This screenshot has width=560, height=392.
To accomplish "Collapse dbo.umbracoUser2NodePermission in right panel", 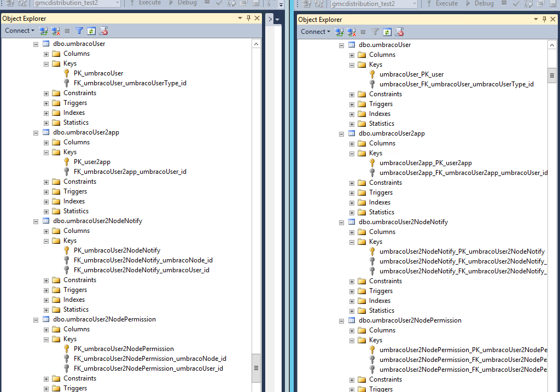I will 341,321.
